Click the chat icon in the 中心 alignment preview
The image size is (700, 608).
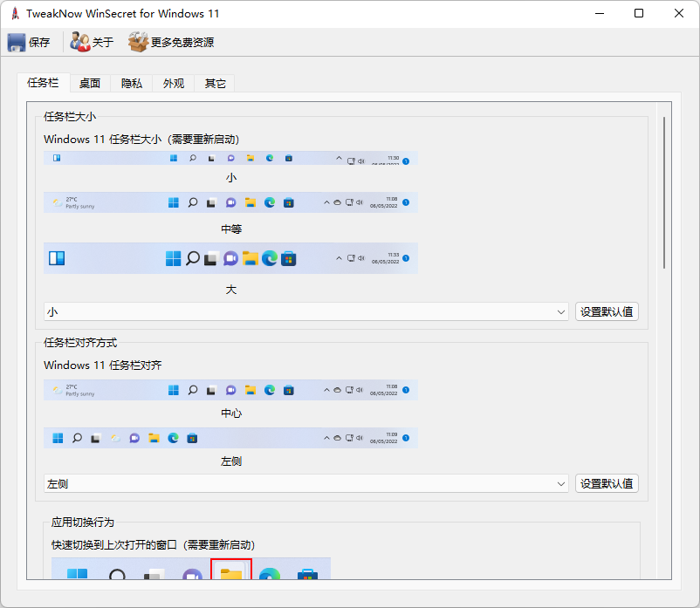(x=230, y=390)
